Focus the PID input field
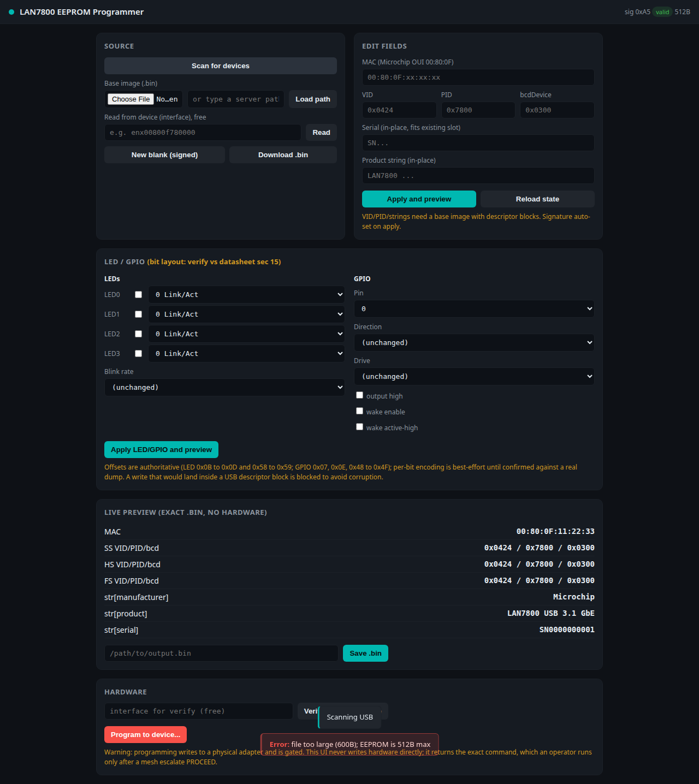The width and height of the screenshot is (699, 784). tap(478, 110)
